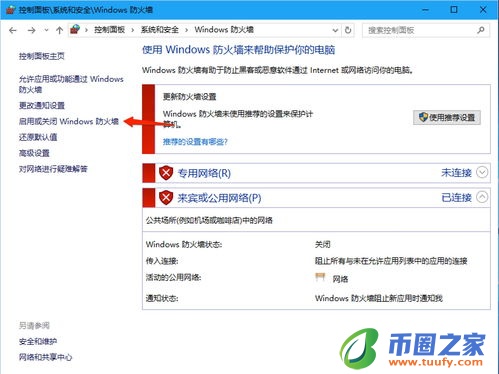Open 启用或关闭 Windows 防火墙 link
Screen dimensions: 499x374
pyautogui.click(x=69, y=121)
